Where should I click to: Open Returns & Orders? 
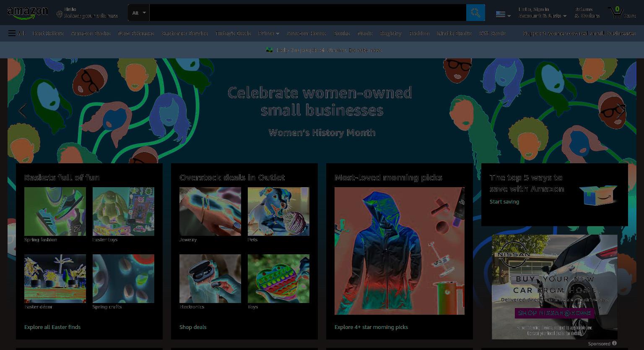[587, 13]
